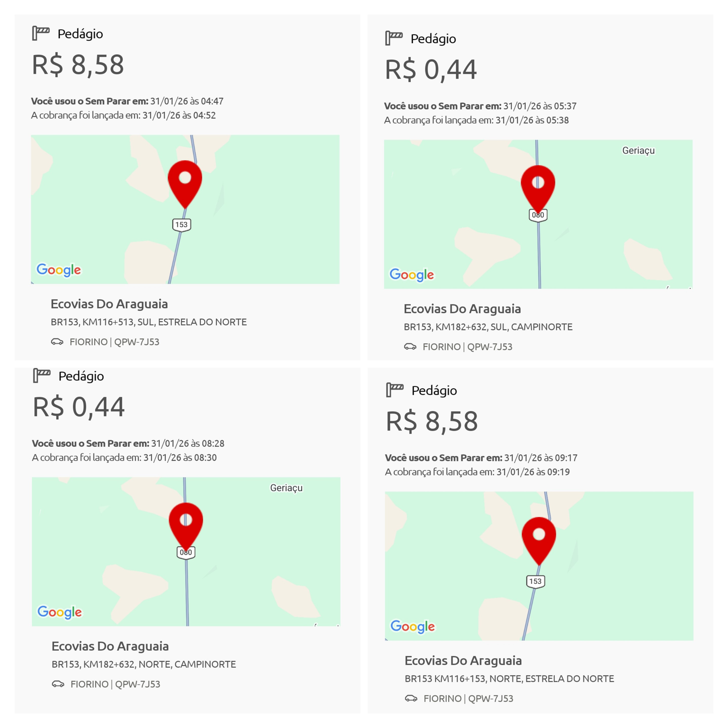Click the car icon under KM116+513, SUL address
This screenshot has width=728, height=728.
click(57, 342)
